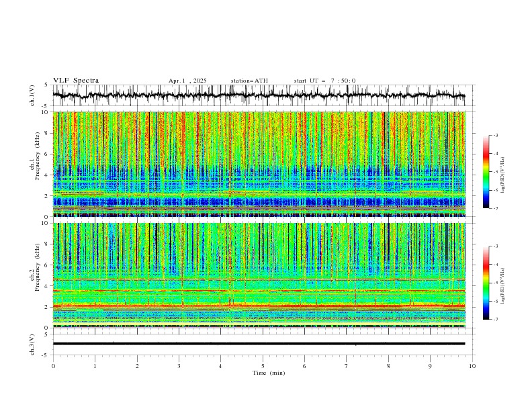Click the '-3' label on ch.1 color bar
This screenshot has height=411, width=532.
point(496,135)
